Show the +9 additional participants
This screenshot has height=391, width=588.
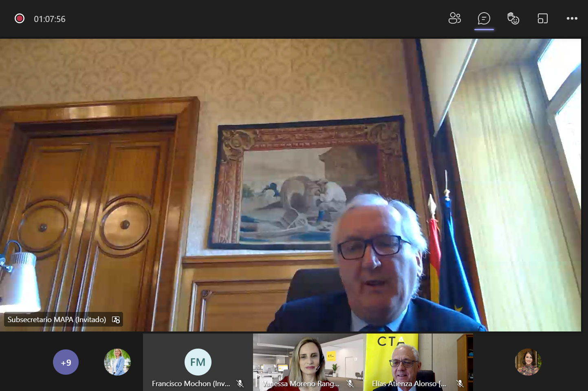pyautogui.click(x=66, y=362)
